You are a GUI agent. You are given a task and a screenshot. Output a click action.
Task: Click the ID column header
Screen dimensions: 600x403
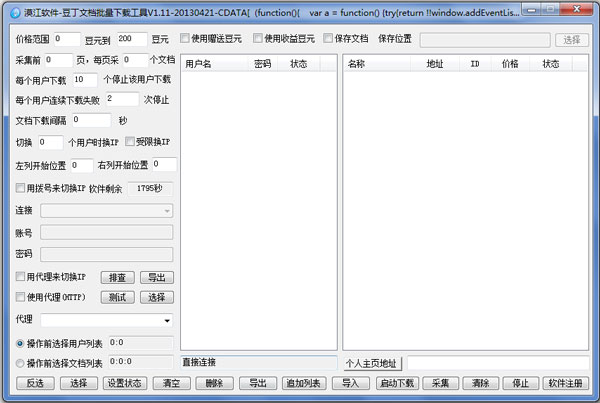click(475, 64)
